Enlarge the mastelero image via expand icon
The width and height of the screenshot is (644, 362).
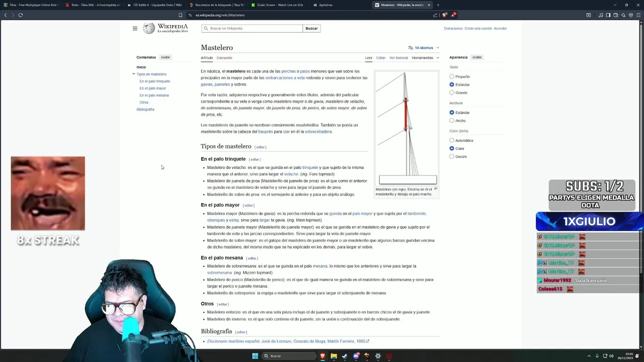click(x=436, y=189)
